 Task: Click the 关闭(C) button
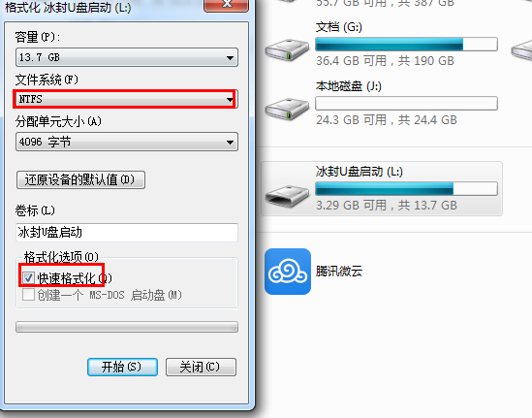[201, 367]
